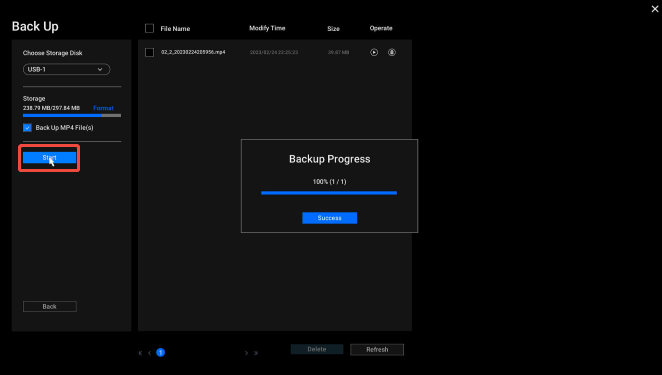The height and width of the screenshot is (375, 662).
Task: Go to previous page arrow
Action: pyautogui.click(x=149, y=353)
